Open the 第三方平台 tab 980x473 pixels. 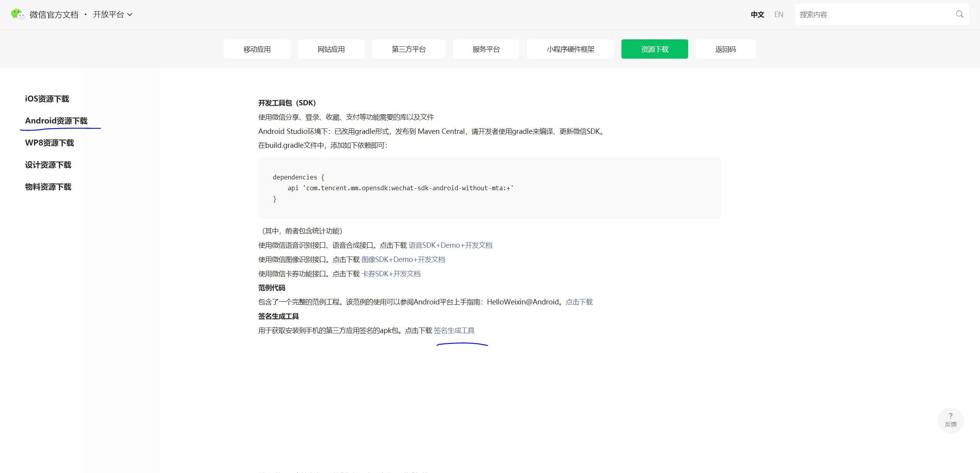pos(408,49)
